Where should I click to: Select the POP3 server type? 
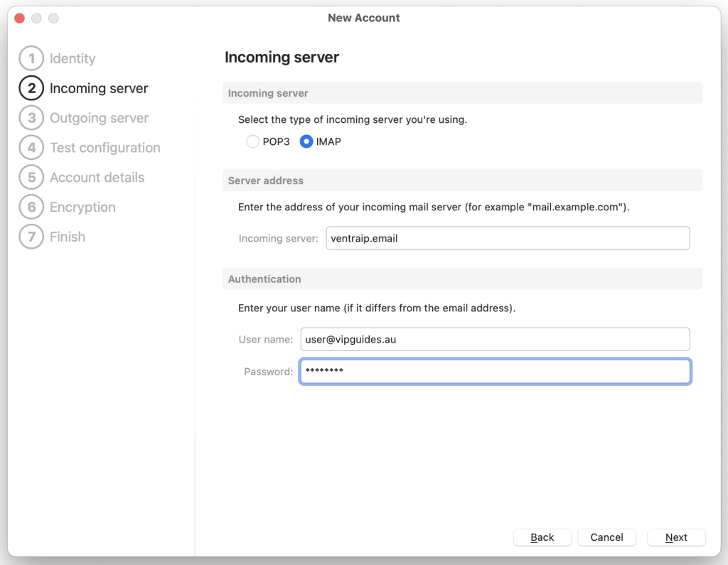coord(253,141)
